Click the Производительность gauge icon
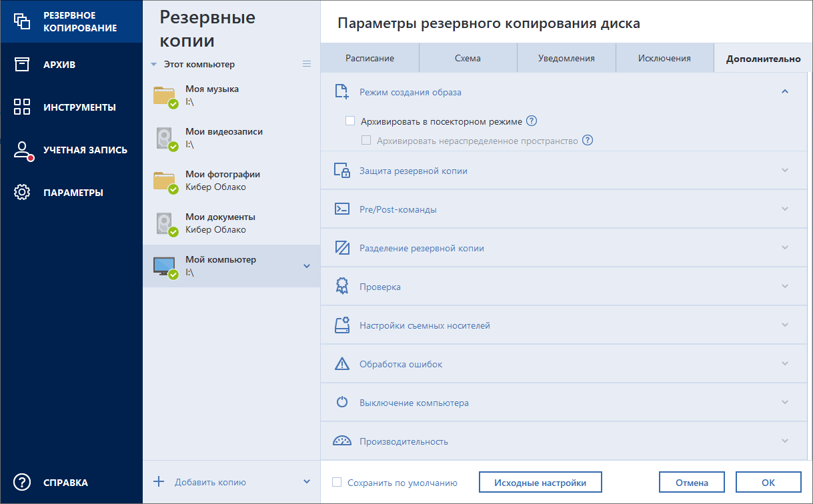The width and height of the screenshot is (813, 504). tap(342, 441)
